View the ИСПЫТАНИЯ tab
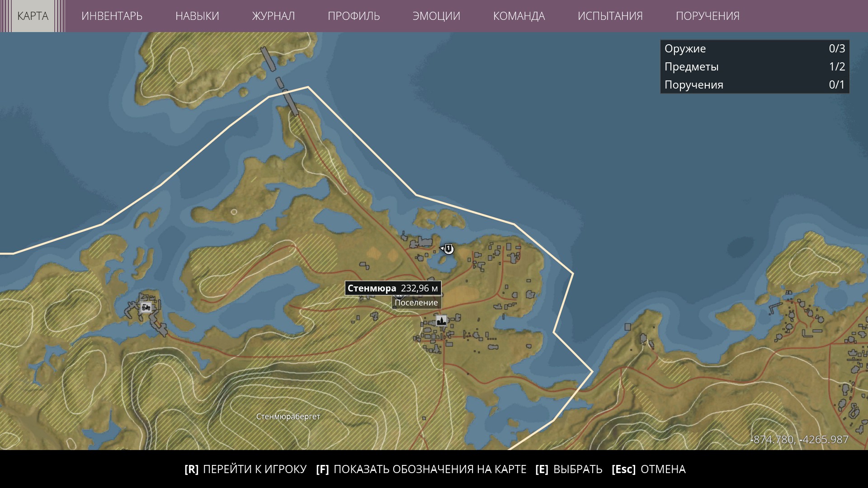 [x=610, y=16]
